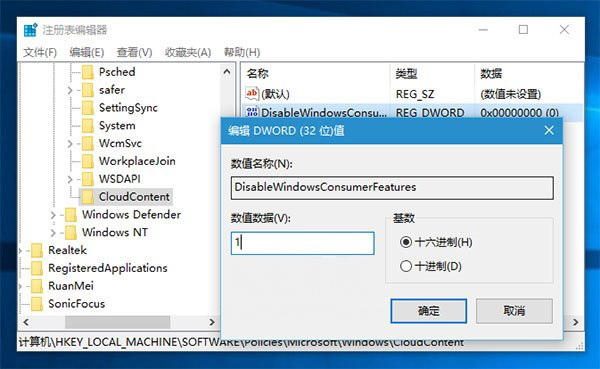600x369 pixels.
Task: Click the Psched folder icon
Action: click(x=88, y=72)
